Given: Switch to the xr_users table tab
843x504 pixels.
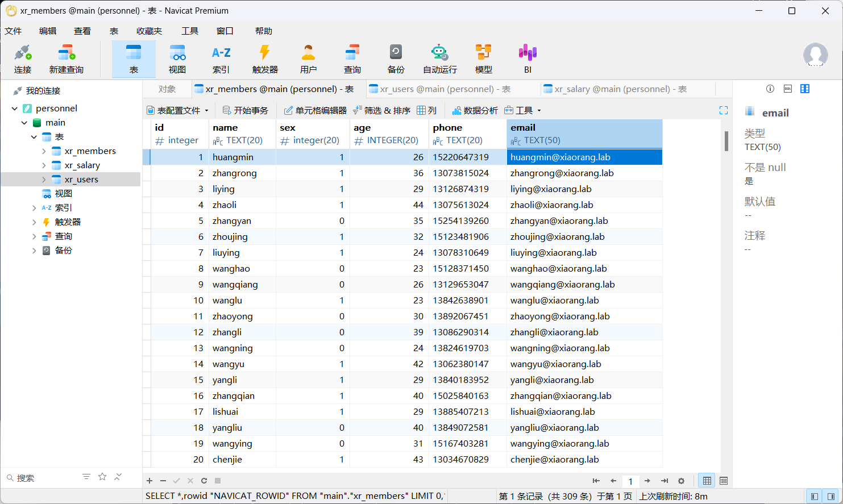Looking at the screenshot, I should pyautogui.click(x=446, y=89).
